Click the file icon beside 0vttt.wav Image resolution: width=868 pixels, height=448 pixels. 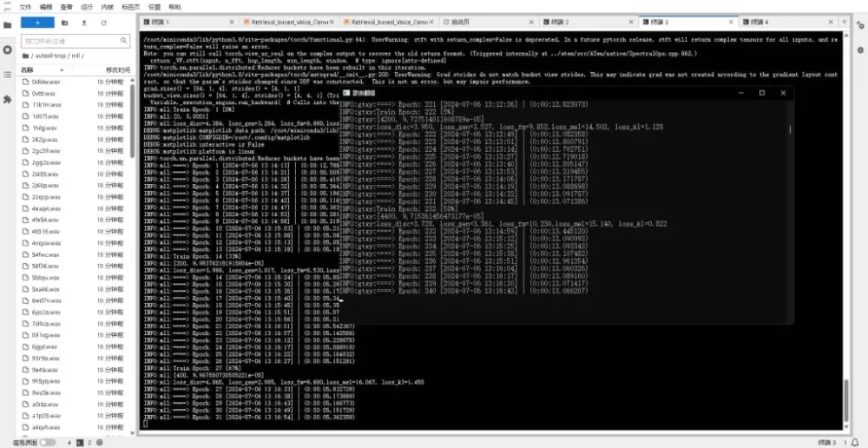point(25,94)
